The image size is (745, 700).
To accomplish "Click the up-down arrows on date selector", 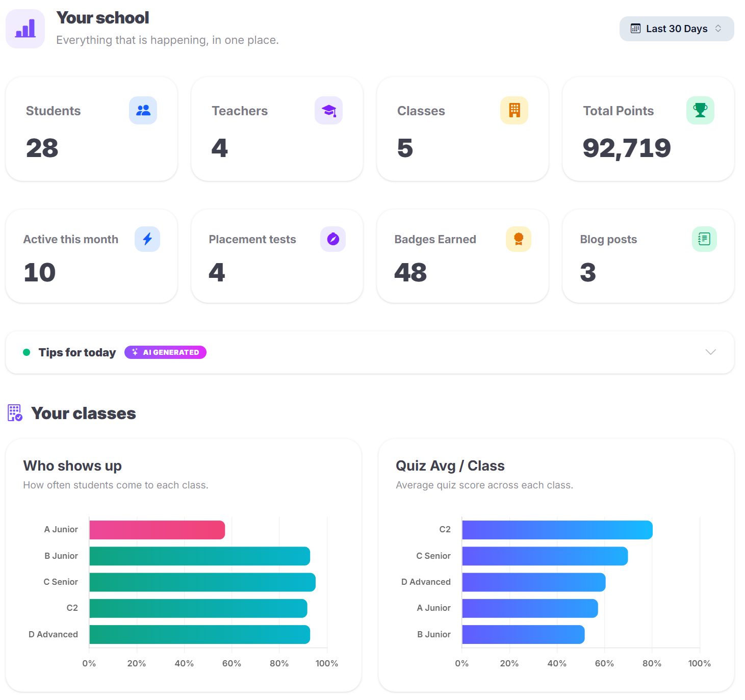I will click(718, 29).
